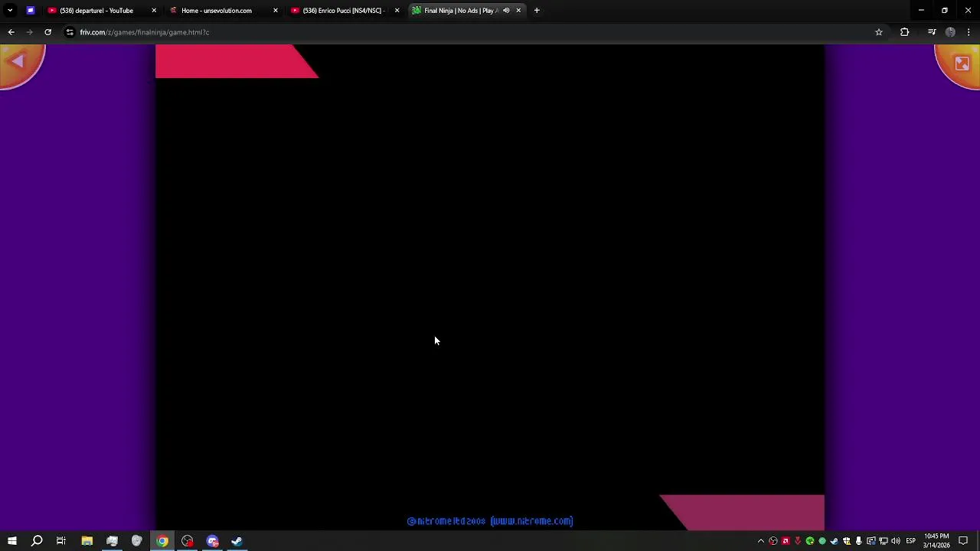Click the Steam icon in system tray
The height and width of the screenshot is (551, 980).
click(835, 541)
